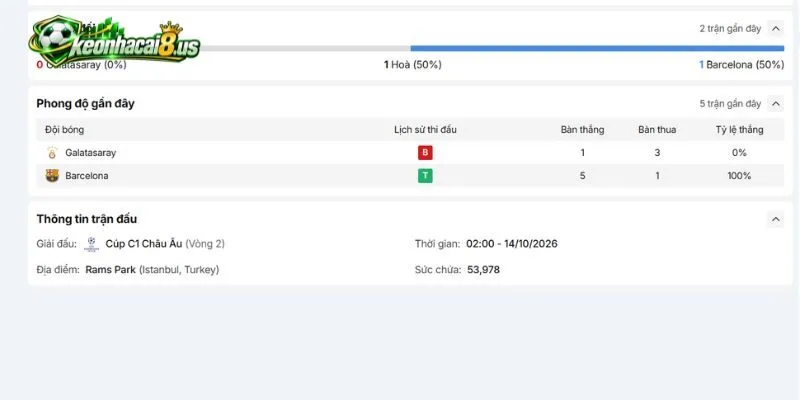This screenshot has width=800, height=400.
Task: Click the '1 Barcelona (50%)' statistic
Action: 741,65
